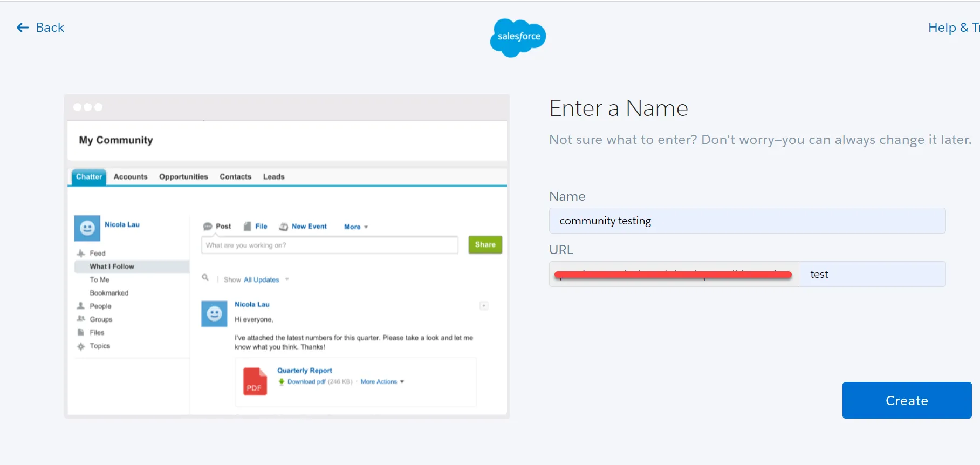
Task: Open the post options dropdown arrow
Action: (x=484, y=306)
